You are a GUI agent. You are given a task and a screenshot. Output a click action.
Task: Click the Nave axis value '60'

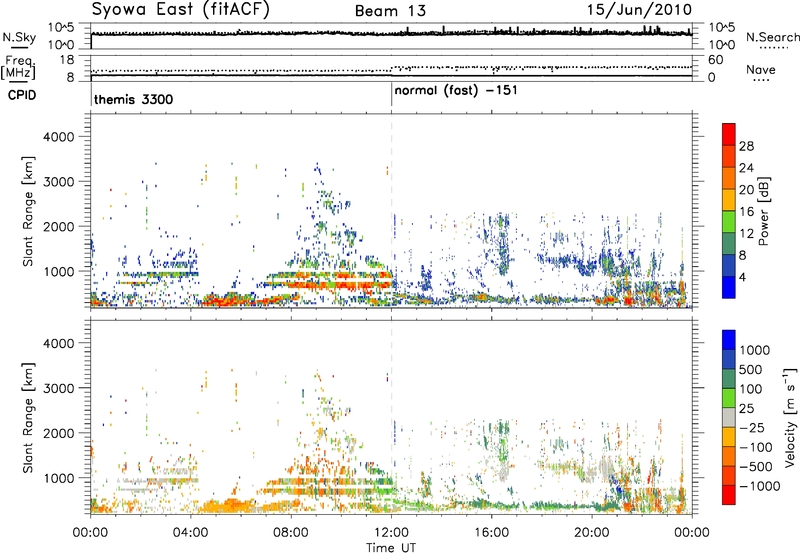click(x=715, y=60)
